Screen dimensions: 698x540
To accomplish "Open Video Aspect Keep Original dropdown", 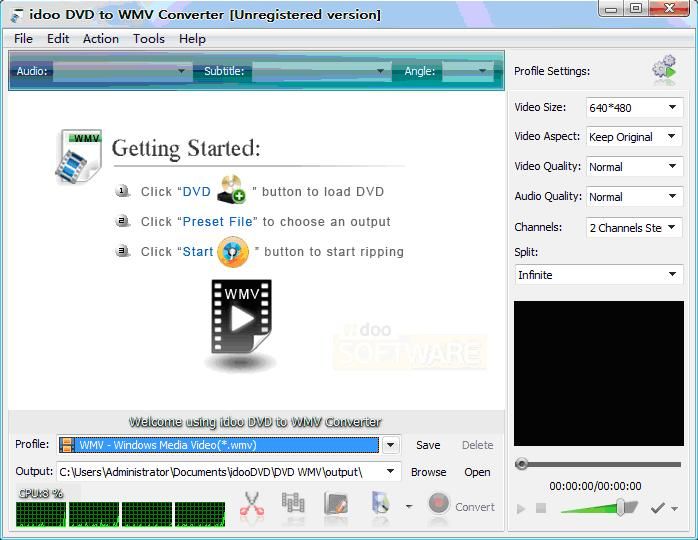I will click(x=634, y=137).
